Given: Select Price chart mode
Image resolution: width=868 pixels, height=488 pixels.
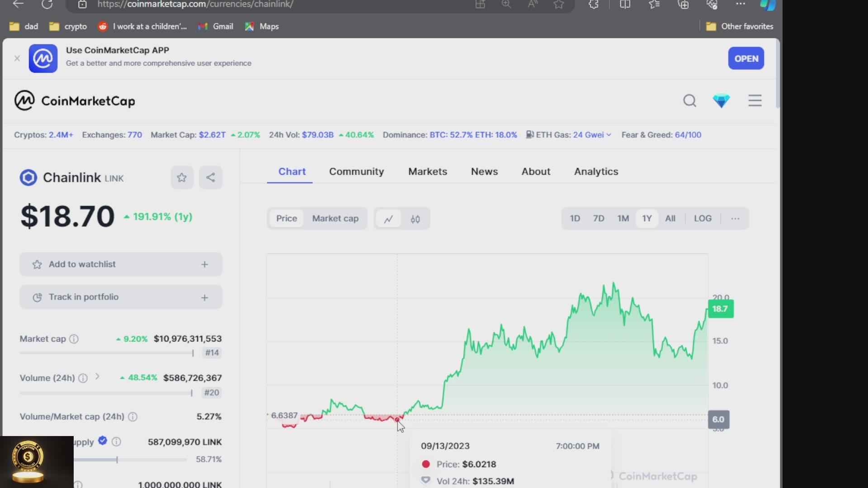Looking at the screenshot, I should (287, 219).
